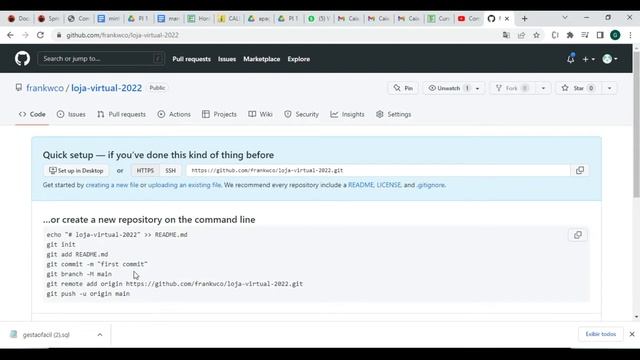Follow the README link
640x360 pixels.
(x=361, y=185)
